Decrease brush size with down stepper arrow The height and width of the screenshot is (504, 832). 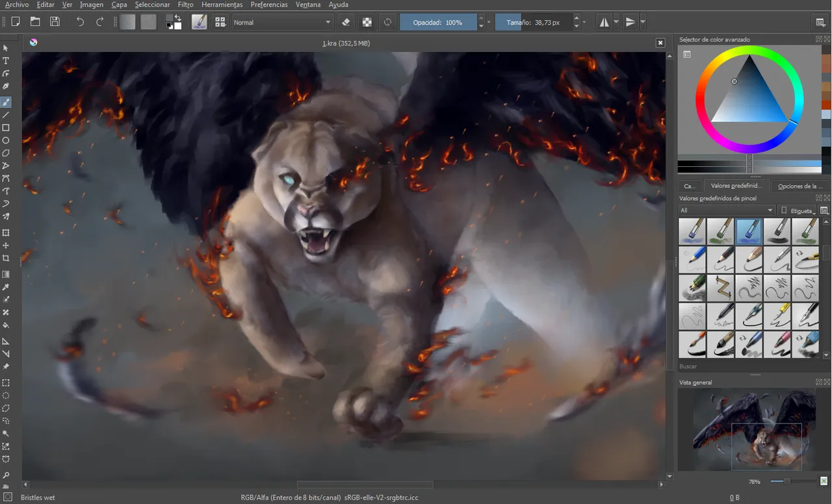pos(577,26)
